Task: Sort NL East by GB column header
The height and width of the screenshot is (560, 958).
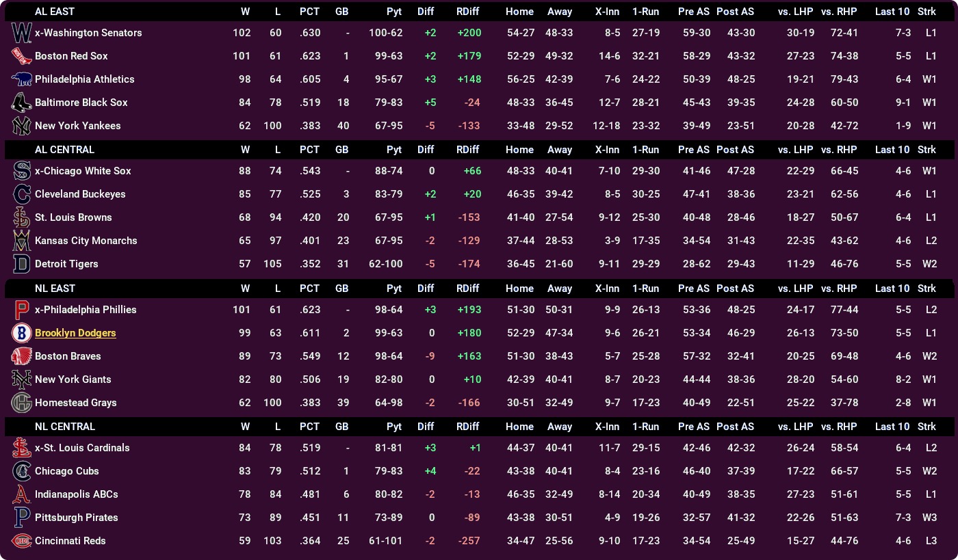Action: point(342,289)
